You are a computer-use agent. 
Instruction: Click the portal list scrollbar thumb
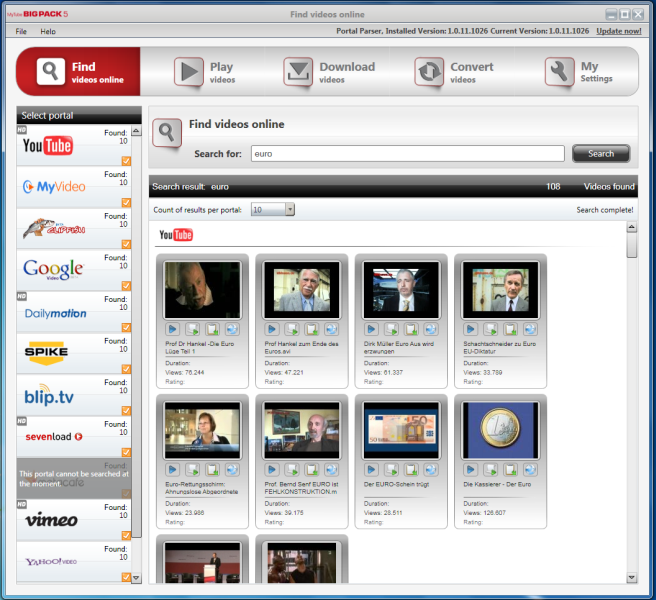click(x=136, y=337)
